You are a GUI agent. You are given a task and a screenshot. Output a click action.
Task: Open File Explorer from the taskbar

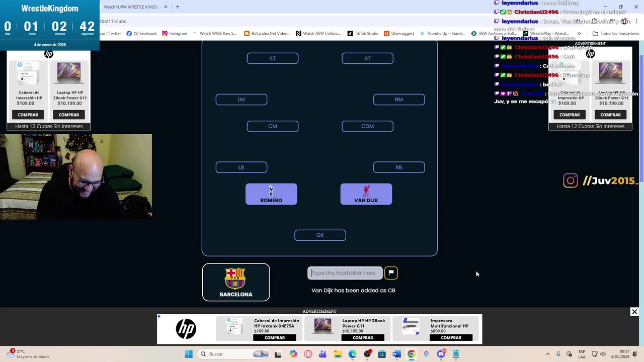tap(338, 354)
